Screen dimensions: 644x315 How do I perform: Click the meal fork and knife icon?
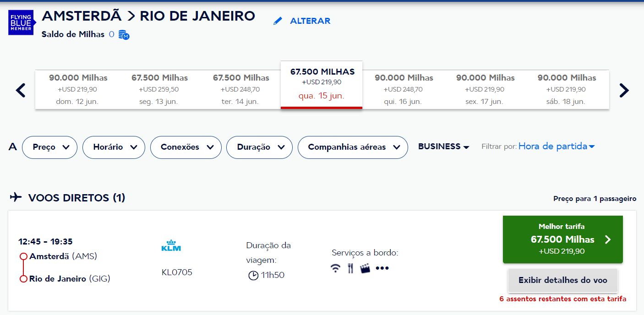click(x=350, y=268)
